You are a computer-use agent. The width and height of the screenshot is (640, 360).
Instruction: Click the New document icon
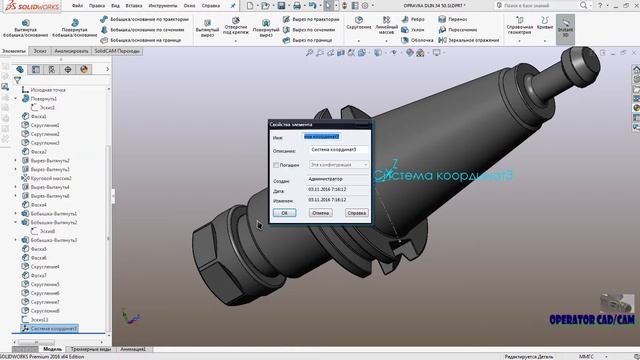250,6
